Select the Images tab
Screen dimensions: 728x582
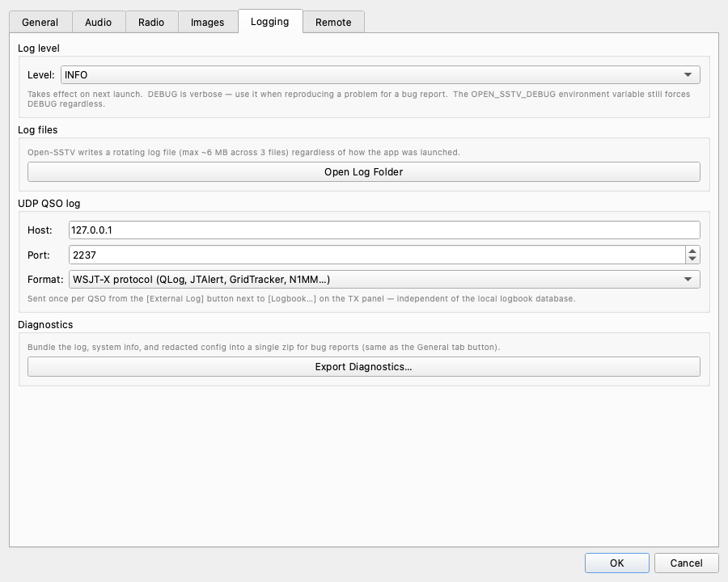208,22
